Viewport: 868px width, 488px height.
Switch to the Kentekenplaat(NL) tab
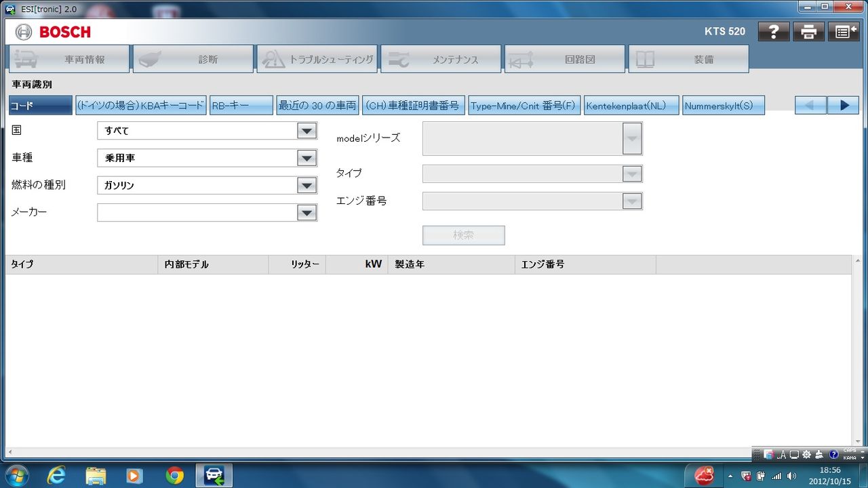point(631,105)
